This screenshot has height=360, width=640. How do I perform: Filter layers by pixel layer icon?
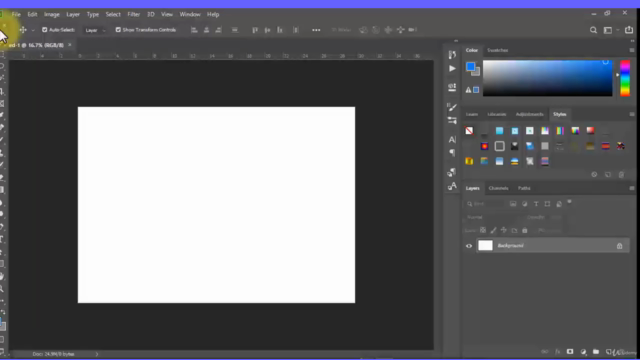[x=513, y=204]
